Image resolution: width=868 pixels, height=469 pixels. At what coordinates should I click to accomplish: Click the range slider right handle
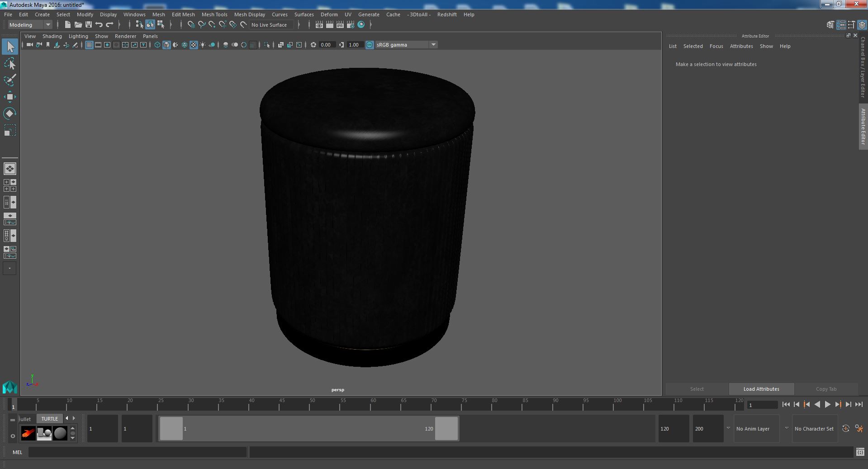pos(446,428)
